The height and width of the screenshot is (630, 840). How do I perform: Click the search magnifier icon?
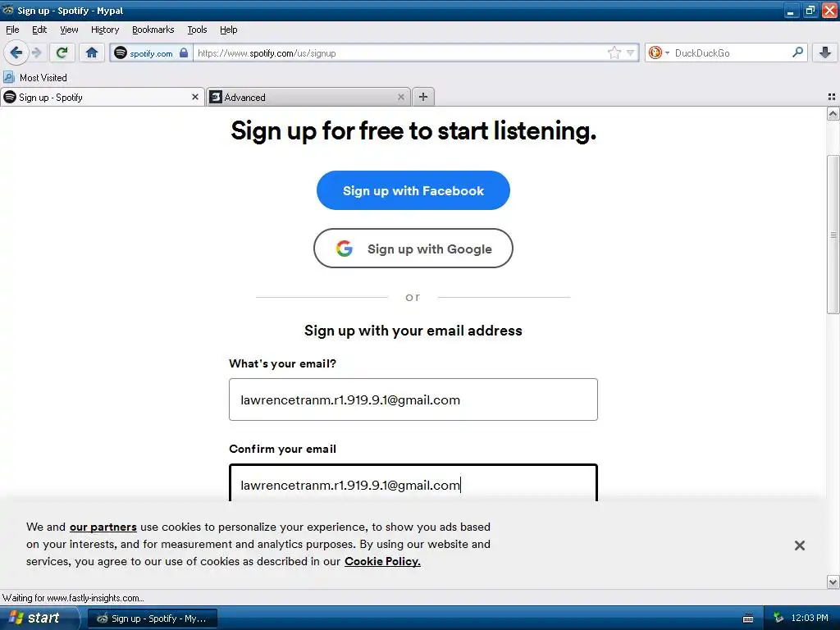click(797, 52)
